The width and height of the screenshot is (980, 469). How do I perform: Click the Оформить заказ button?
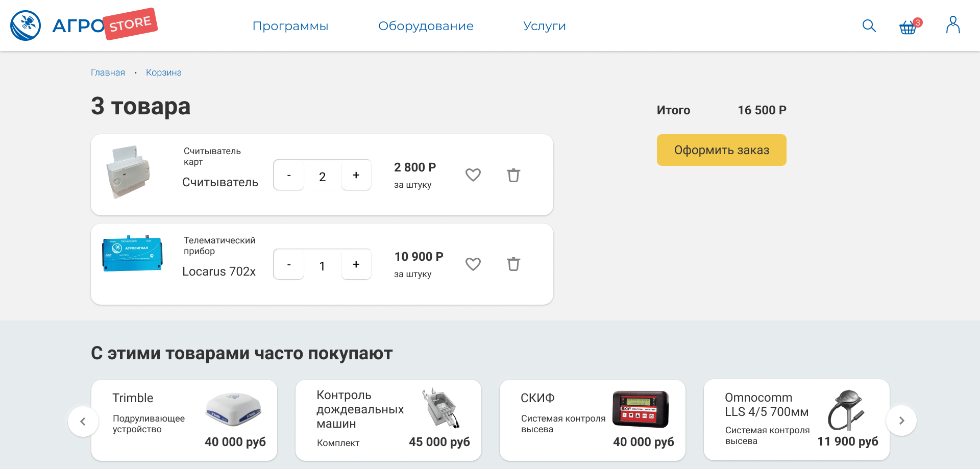tap(721, 150)
